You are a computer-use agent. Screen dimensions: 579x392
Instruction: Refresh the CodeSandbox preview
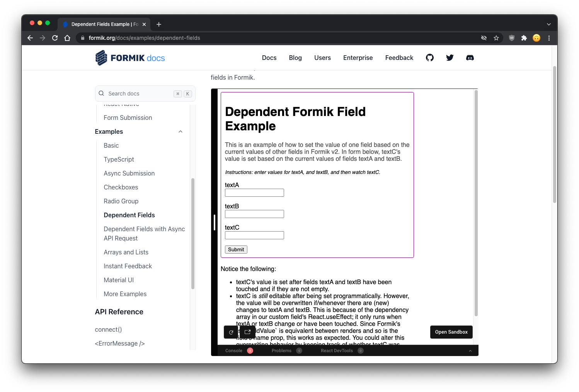231,332
